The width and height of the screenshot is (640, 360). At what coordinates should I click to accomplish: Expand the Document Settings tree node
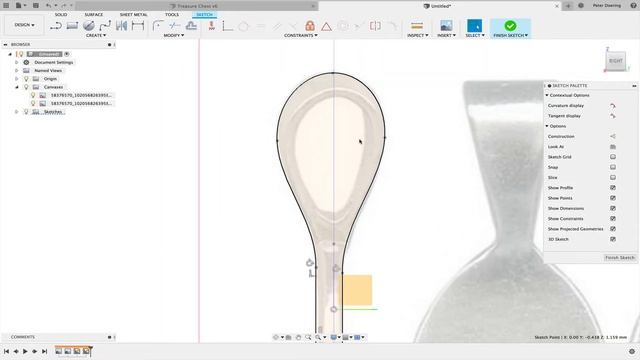pyautogui.click(x=17, y=62)
